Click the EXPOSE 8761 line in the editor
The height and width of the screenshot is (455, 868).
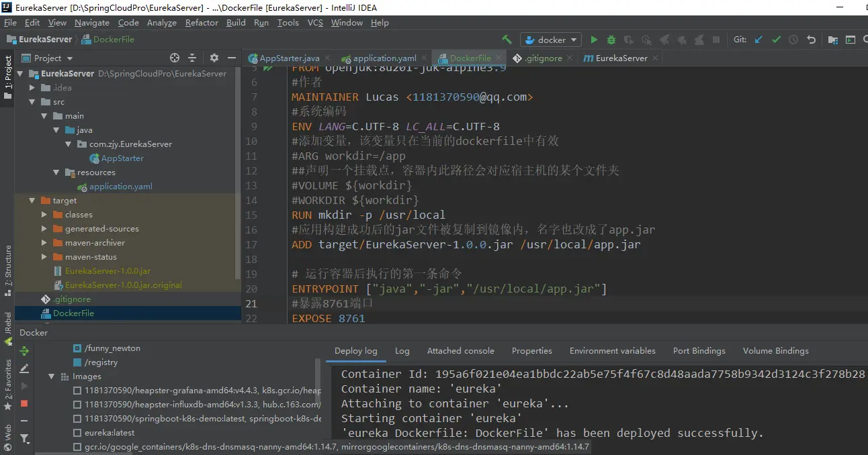point(329,318)
